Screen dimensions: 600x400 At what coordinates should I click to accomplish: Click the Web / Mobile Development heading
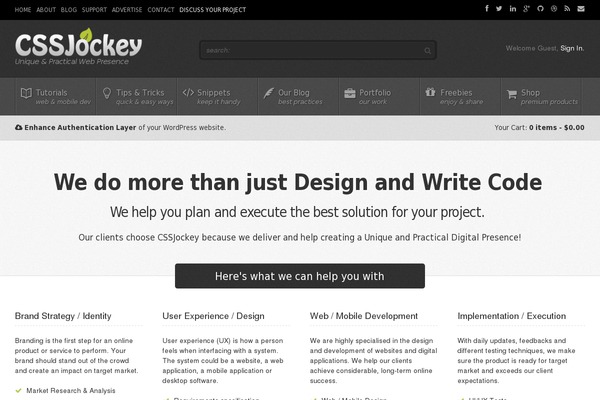[x=364, y=316]
